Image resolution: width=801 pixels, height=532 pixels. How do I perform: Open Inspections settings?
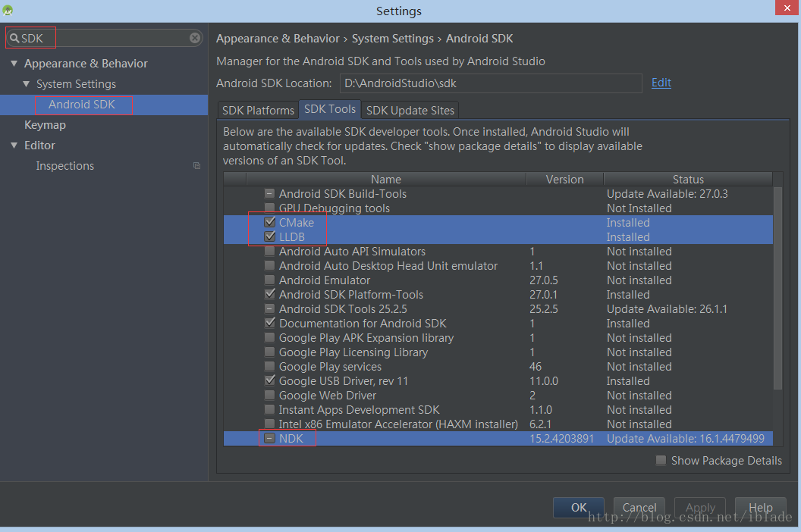pyautogui.click(x=65, y=166)
